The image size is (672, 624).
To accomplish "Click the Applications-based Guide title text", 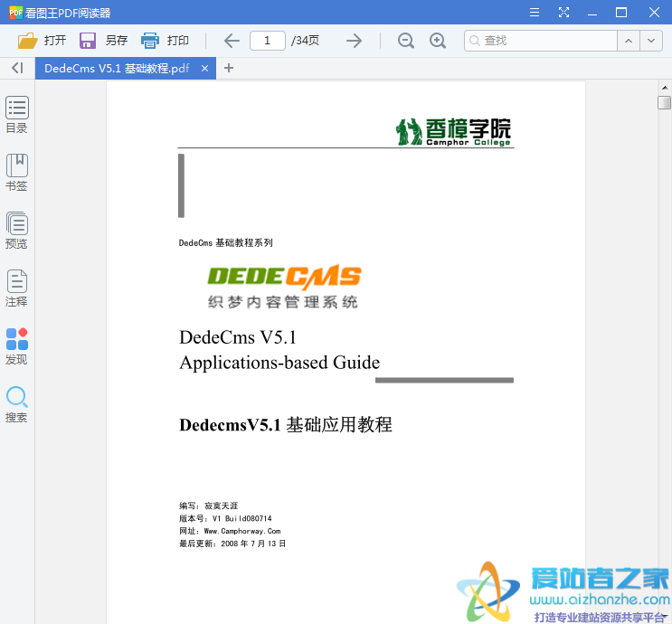I will (x=279, y=363).
